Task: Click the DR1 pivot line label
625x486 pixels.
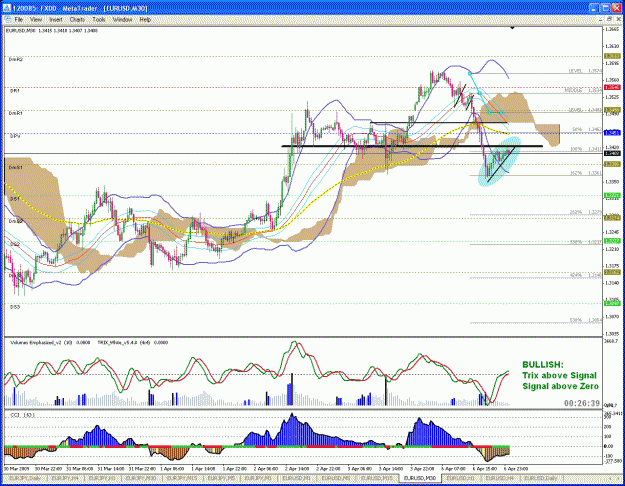Action: tap(15, 91)
